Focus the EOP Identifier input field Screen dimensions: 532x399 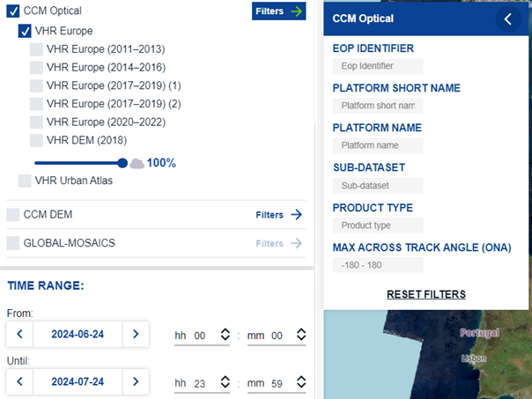tap(378, 66)
